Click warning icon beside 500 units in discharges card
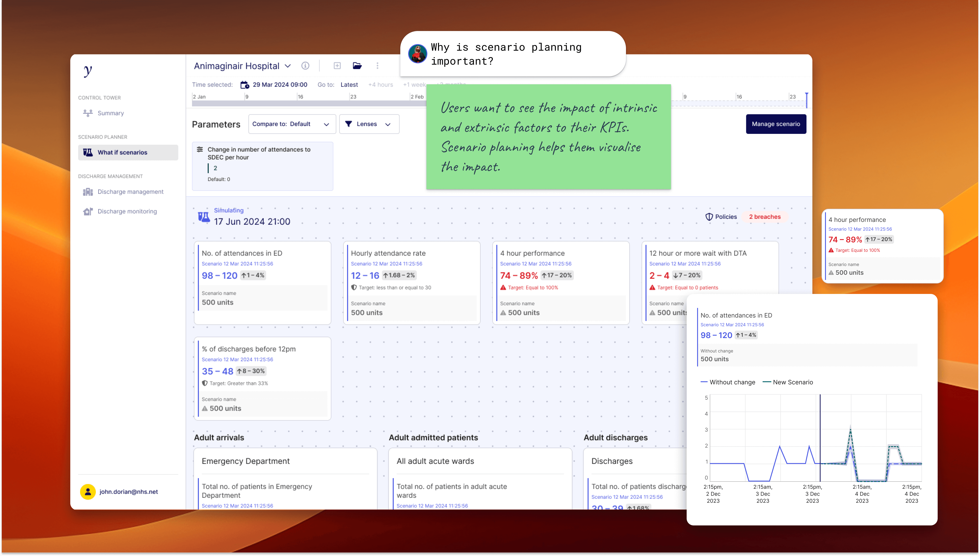 coord(205,409)
